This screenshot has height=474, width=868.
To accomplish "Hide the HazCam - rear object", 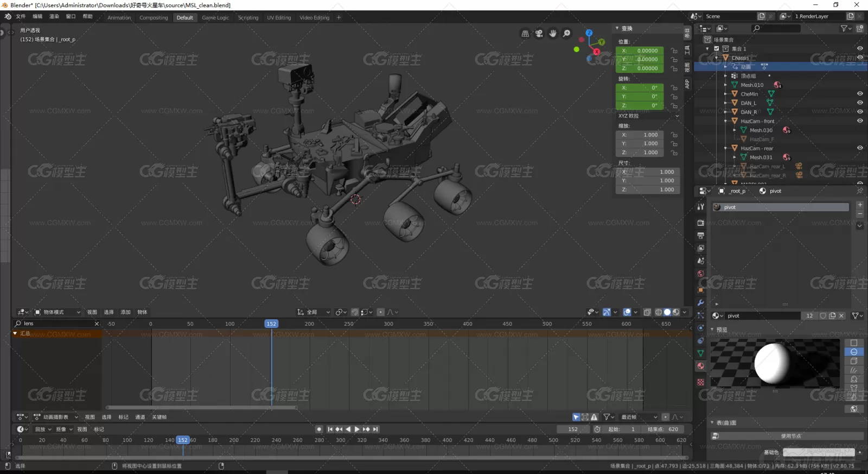I will pos(860,148).
